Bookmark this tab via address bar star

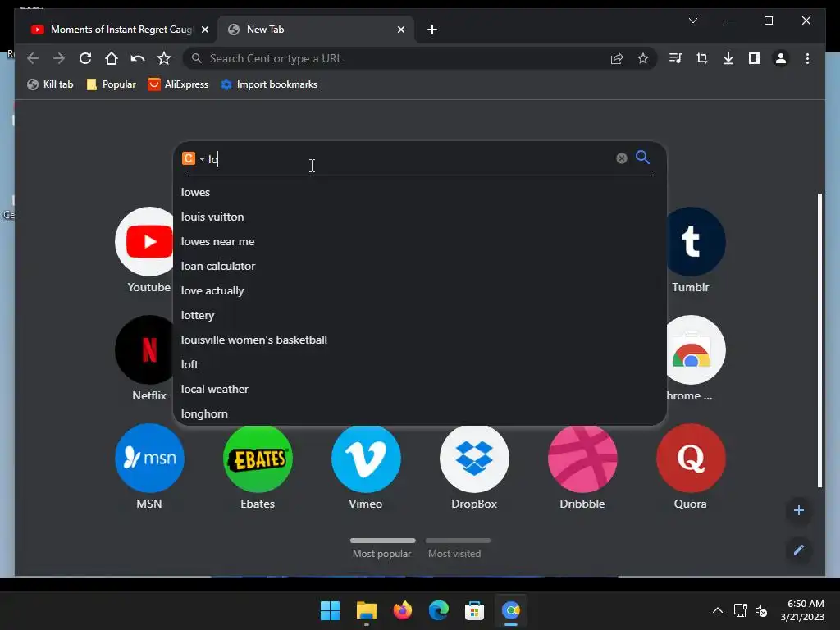coord(643,58)
